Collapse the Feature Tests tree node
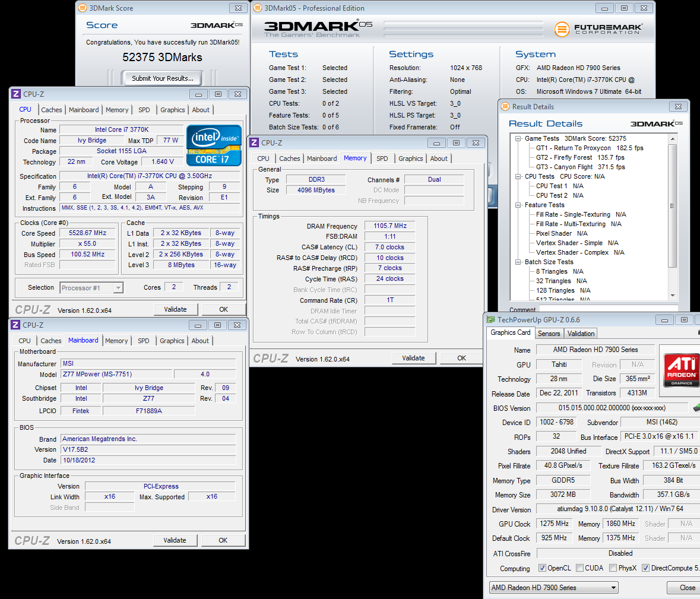Image resolution: width=700 pixels, height=599 pixels. coord(518,205)
